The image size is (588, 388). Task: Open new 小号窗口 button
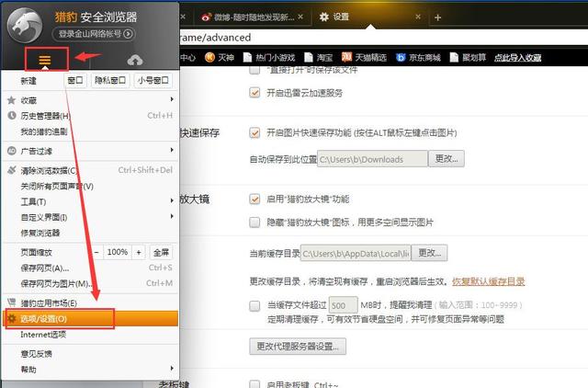coord(153,80)
